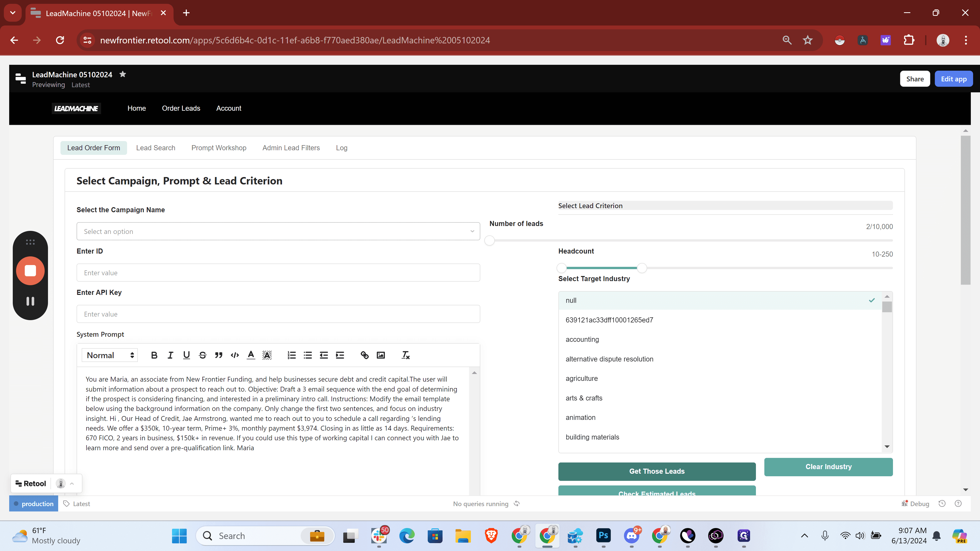Stop the screen recording
This screenshot has height=551, width=980.
click(30, 271)
